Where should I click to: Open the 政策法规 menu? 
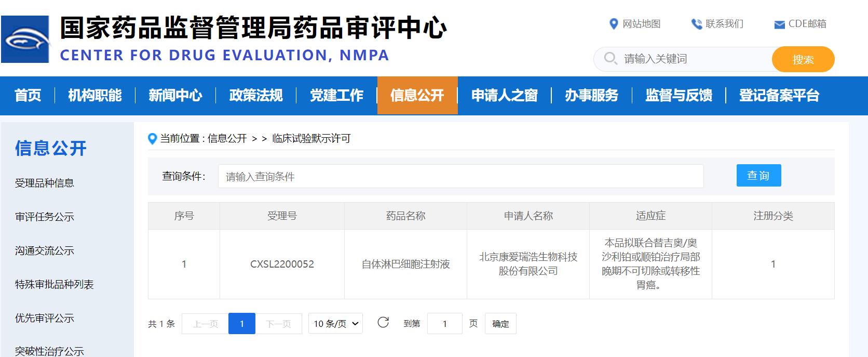pyautogui.click(x=256, y=95)
